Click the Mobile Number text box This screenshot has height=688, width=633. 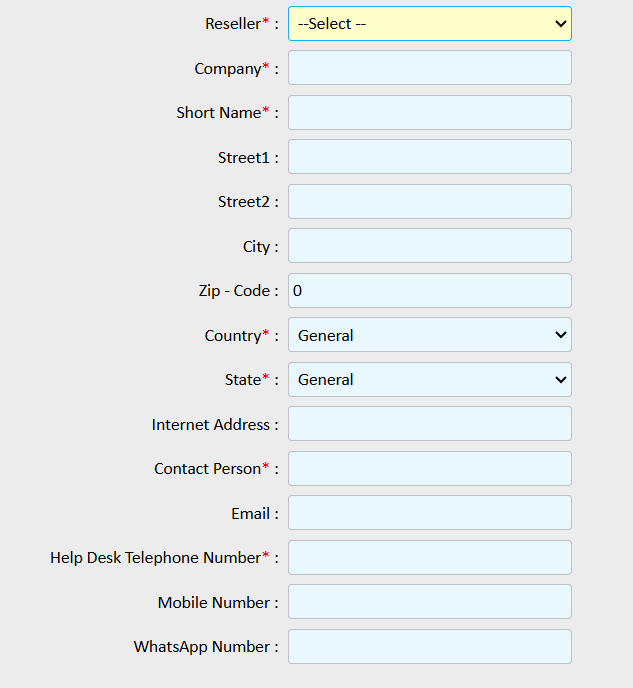(429, 602)
